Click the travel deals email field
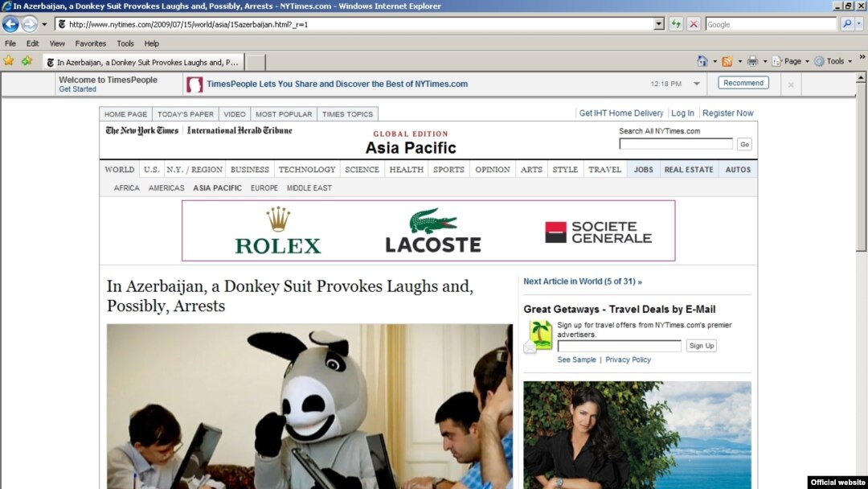 coord(620,346)
